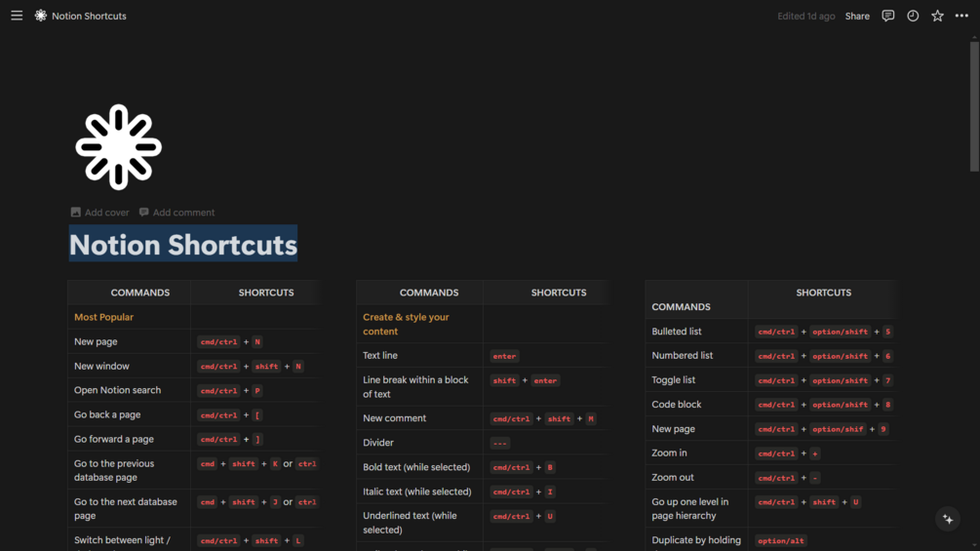980x551 pixels.
Task: Click the Numbered list cell
Action: tap(696, 355)
